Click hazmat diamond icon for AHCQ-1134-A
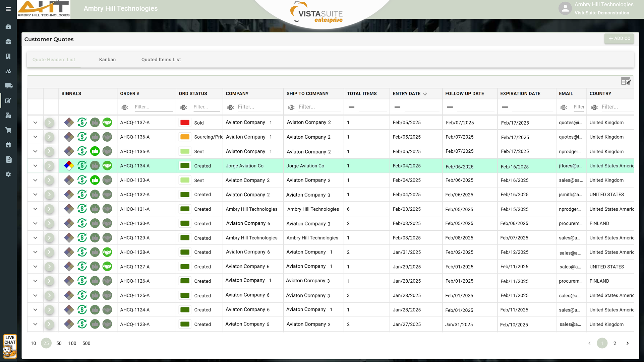 [x=69, y=165]
